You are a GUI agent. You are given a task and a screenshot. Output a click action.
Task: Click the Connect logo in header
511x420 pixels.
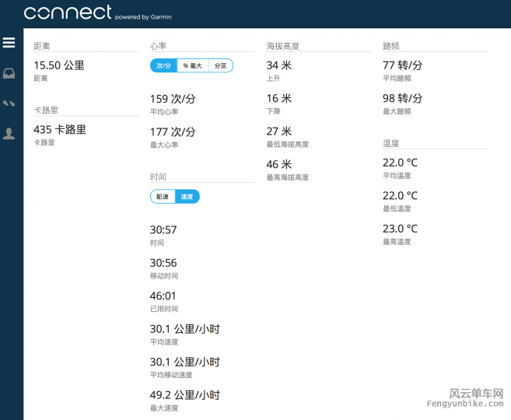point(68,13)
